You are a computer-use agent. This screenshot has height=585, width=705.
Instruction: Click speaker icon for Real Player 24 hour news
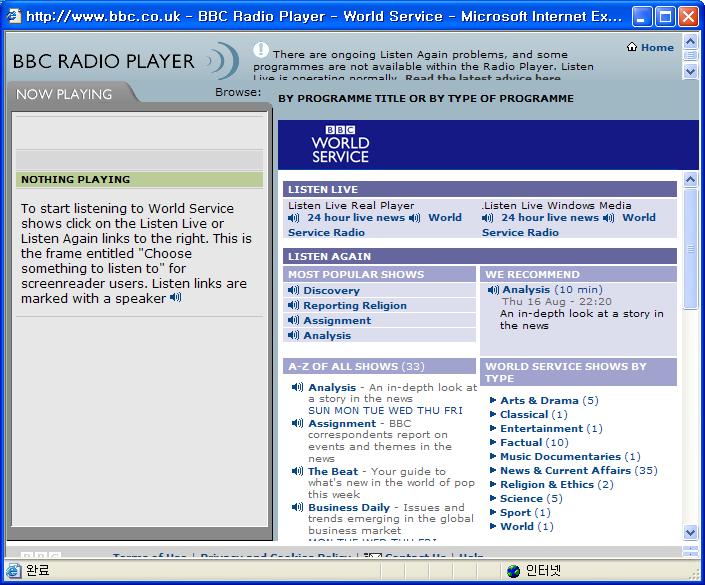tap(293, 218)
